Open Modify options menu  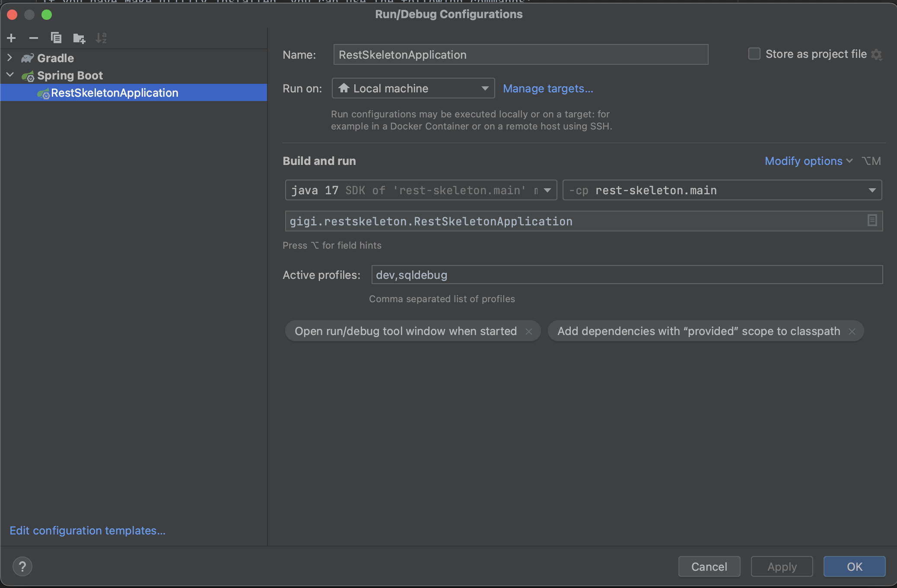click(x=808, y=161)
